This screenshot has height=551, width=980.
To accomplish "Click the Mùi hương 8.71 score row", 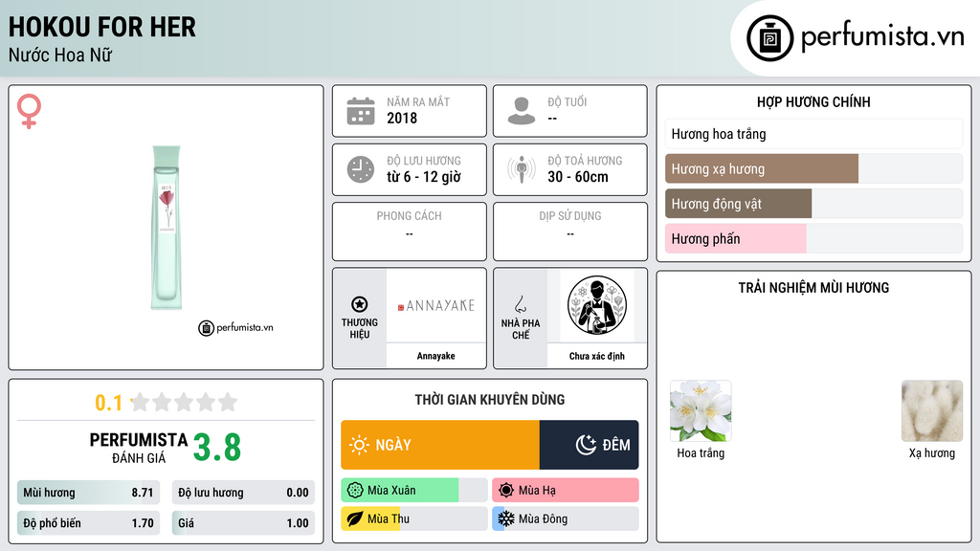I will (88, 493).
